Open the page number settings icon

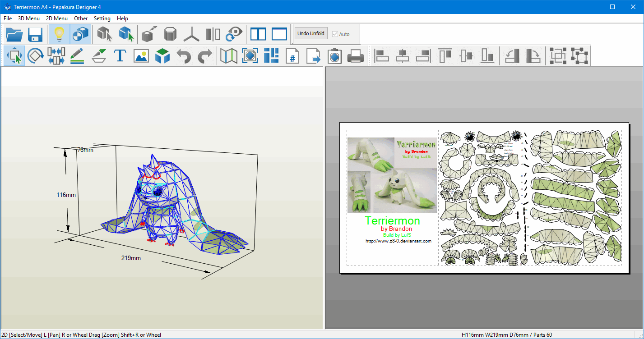292,56
